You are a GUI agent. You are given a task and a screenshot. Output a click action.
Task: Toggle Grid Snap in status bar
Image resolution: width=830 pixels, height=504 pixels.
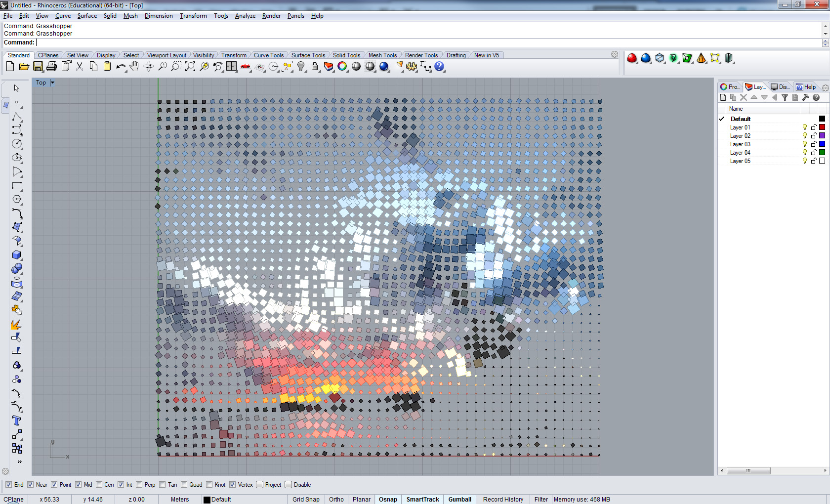click(306, 500)
